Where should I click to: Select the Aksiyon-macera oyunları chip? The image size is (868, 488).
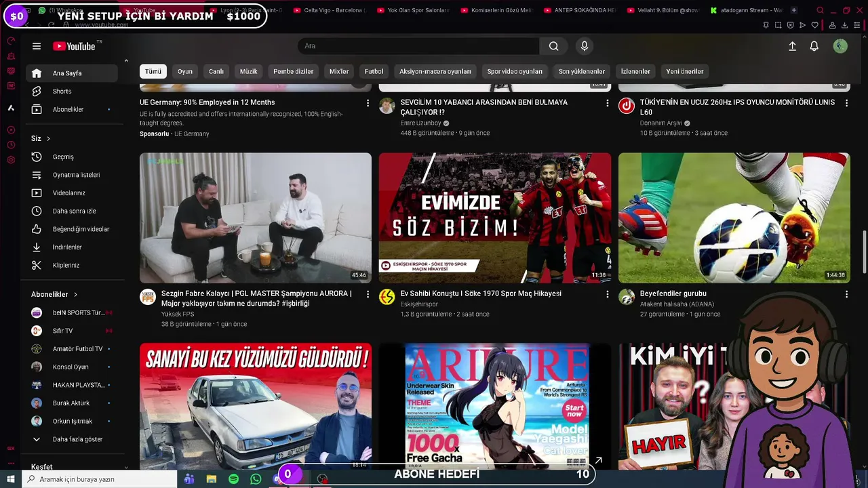click(x=435, y=71)
